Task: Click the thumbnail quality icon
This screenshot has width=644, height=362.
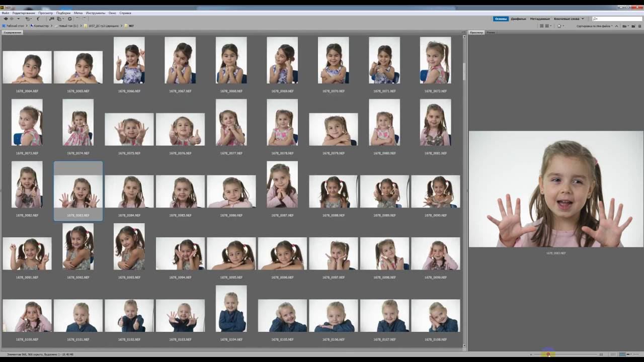Action: point(542,26)
